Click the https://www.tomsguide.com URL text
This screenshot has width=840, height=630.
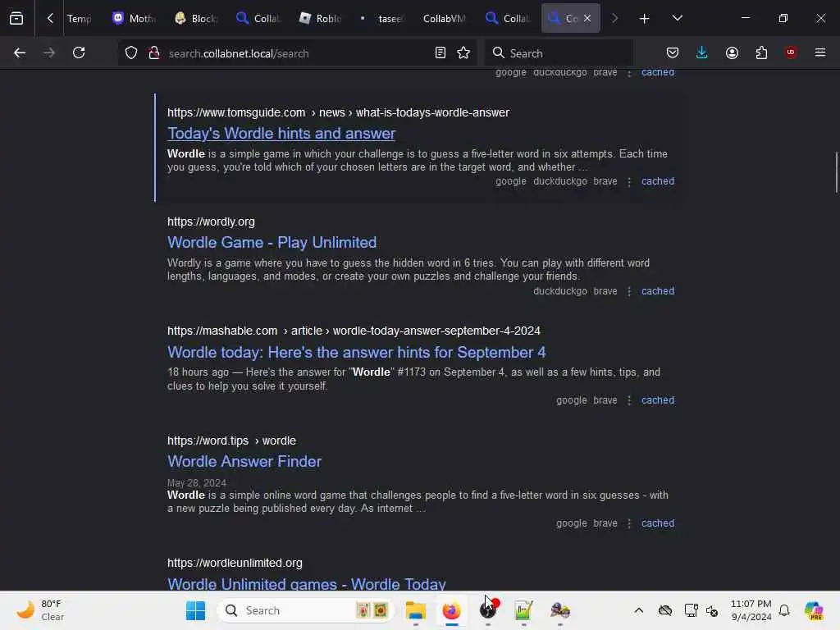pyautogui.click(x=236, y=112)
